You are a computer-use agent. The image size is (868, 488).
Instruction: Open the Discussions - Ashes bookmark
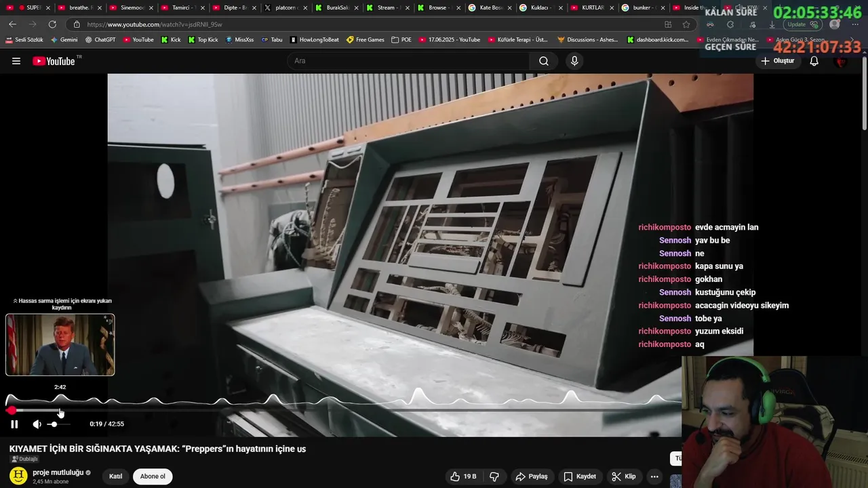[x=587, y=40]
